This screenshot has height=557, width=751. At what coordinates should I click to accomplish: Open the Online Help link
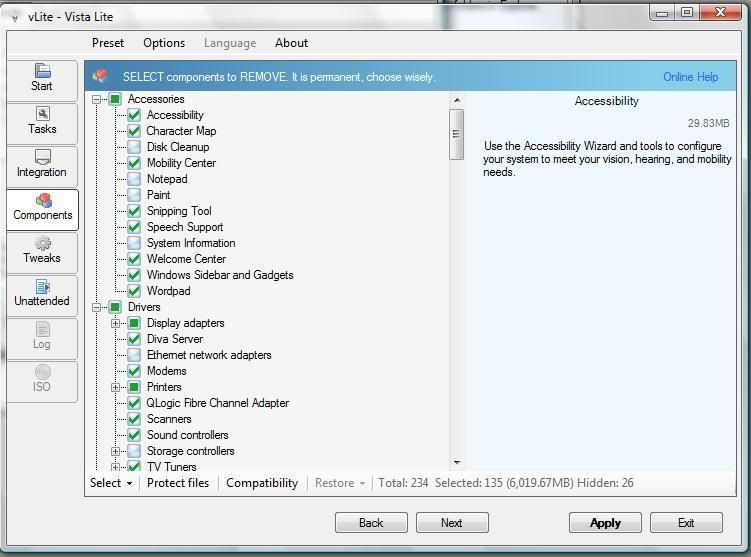point(690,77)
